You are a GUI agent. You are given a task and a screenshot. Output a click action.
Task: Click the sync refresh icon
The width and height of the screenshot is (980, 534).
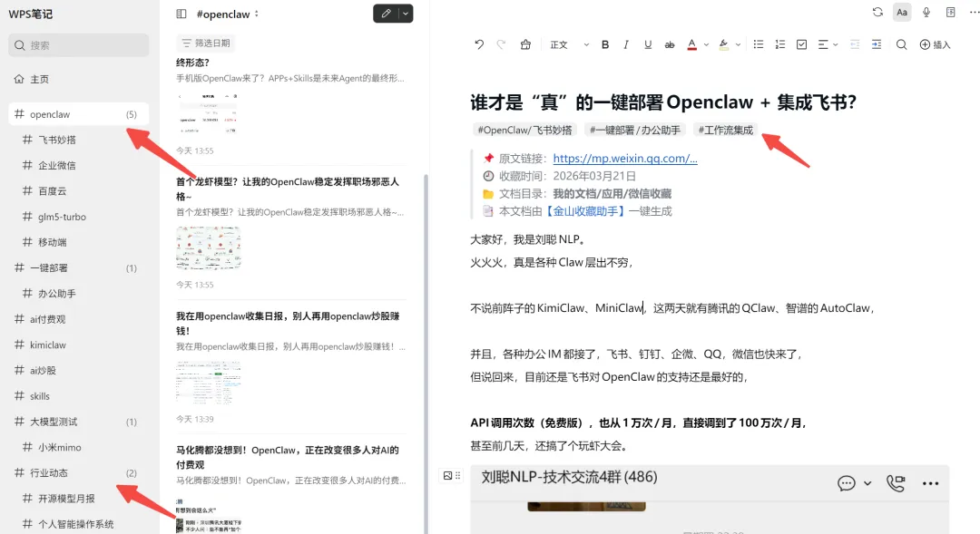click(x=877, y=12)
